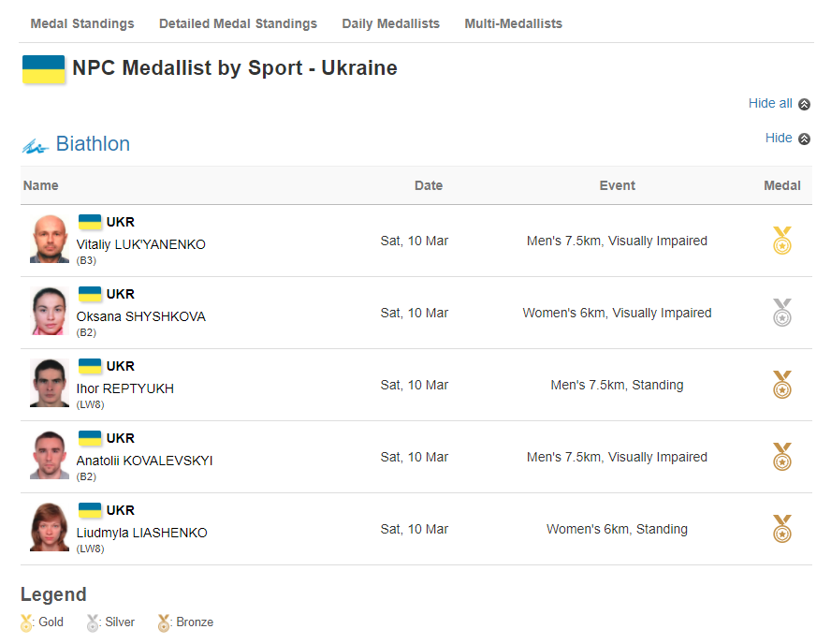Click the UKR flag next to Oksana Shyshkova
831x644 pixels.
pos(90,294)
